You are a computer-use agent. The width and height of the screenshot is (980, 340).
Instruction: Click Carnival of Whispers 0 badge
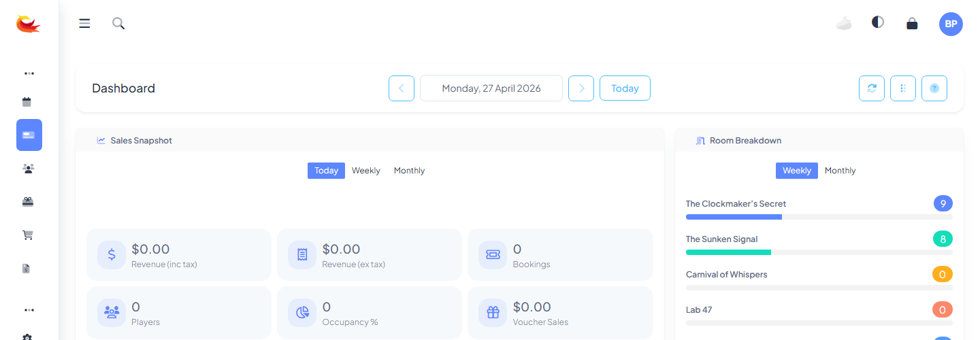point(943,274)
